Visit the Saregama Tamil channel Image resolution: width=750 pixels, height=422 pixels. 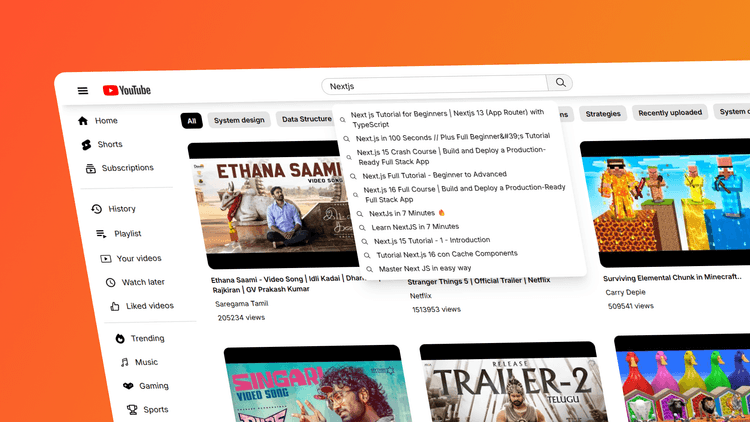point(242,303)
